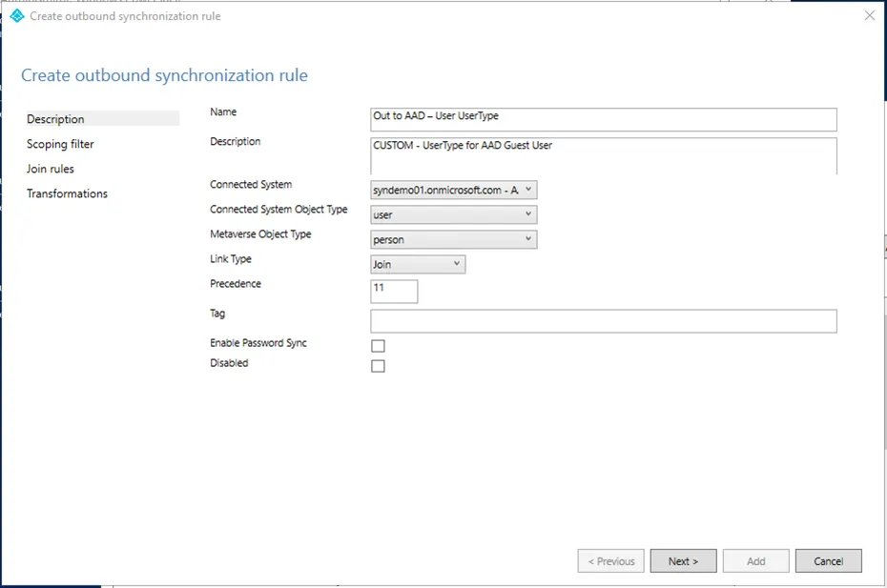887x588 pixels.
Task: Open the Metaverse Object Type dropdown
Action: point(454,240)
